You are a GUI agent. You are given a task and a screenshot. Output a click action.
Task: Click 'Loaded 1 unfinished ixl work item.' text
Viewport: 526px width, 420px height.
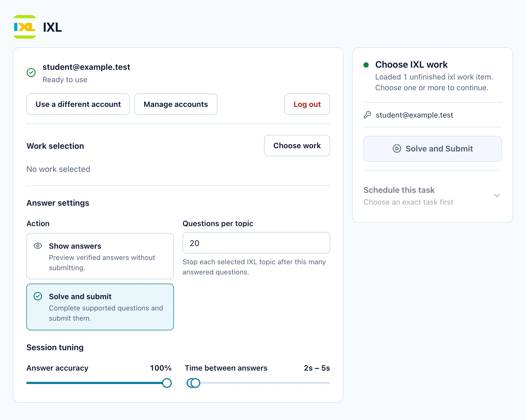point(434,77)
